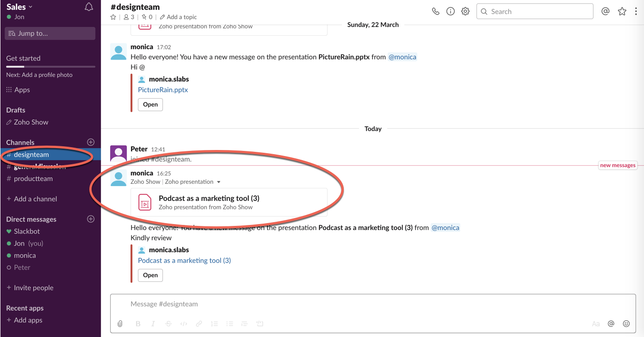
Task: Click @monica mention in PictureRain message
Action: [402, 57]
